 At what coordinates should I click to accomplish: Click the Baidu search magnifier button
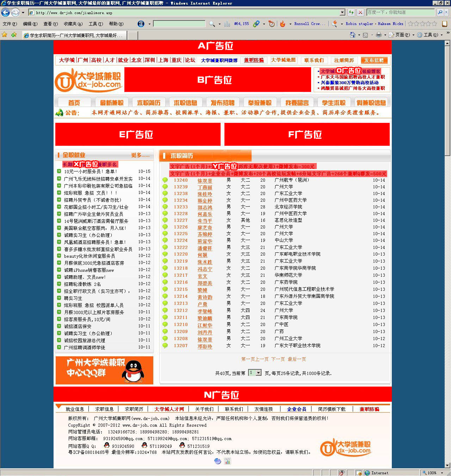[x=440, y=12]
